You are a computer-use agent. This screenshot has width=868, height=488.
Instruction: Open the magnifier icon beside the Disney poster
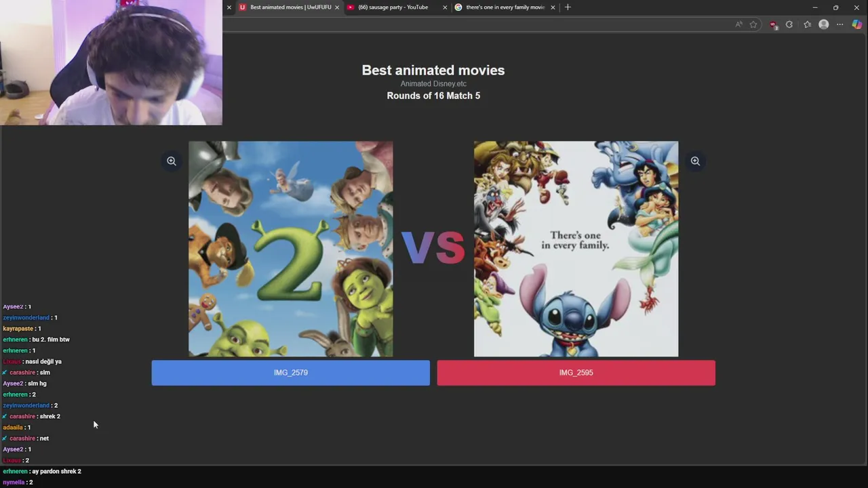(695, 161)
